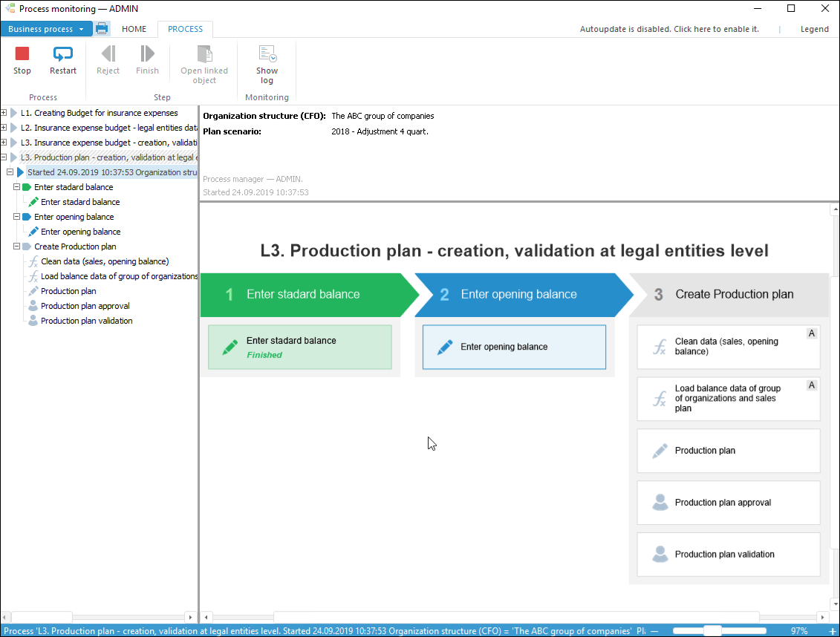Click person icon on Production plan approval card

(x=660, y=503)
